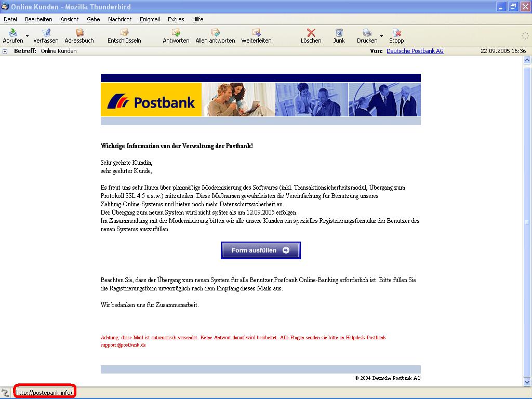Open the Bearbeiten menu
This screenshot has width=532, height=399.
pyautogui.click(x=38, y=19)
